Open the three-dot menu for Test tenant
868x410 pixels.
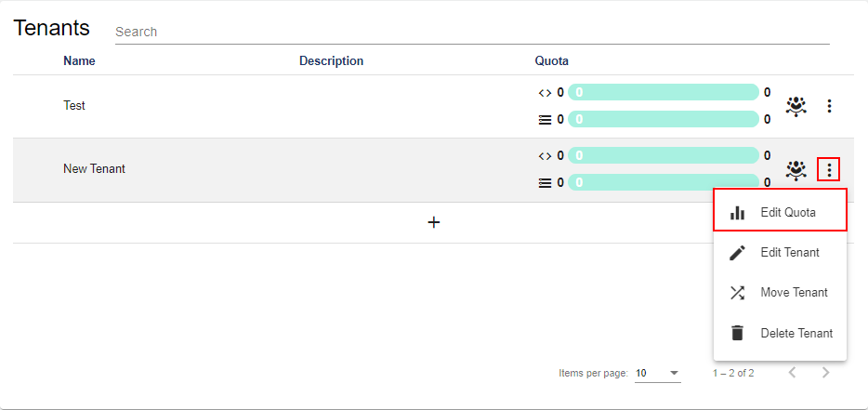coord(829,106)
